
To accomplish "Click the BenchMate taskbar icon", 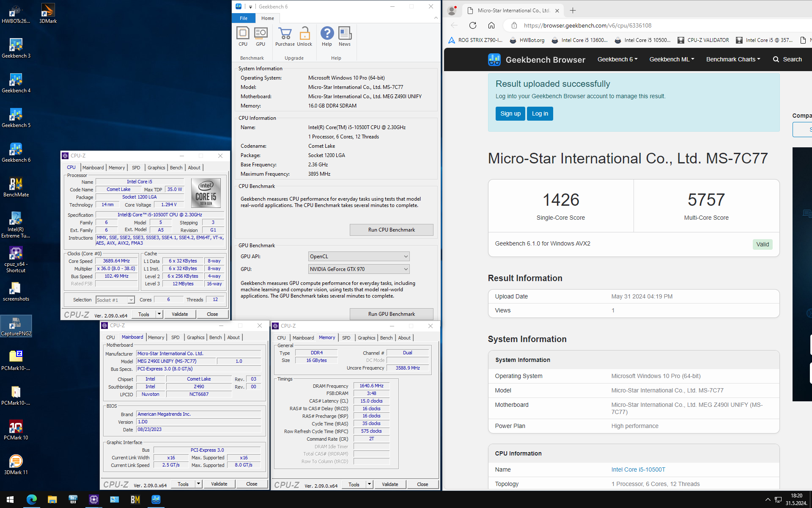I will [135, 500].
